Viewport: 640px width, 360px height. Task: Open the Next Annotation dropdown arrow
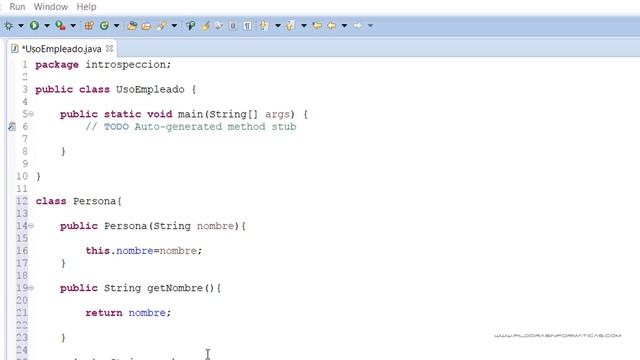click(x=278, y=26)
